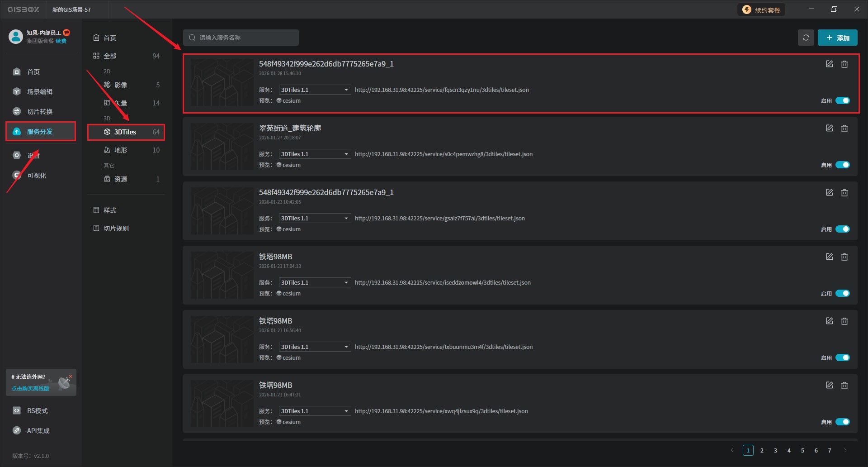This screenshot has width=868, height=467.
Task: Open 切片转换 in left sidebar
Action: 39,112
